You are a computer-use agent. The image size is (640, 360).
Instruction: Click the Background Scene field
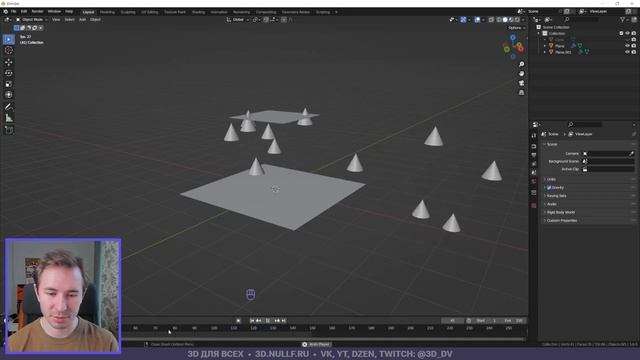tap(608, 161)
